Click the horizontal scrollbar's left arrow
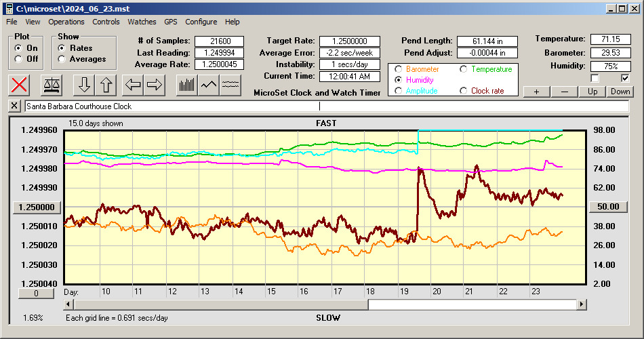 pyautogui.click(x=69, y=305)
